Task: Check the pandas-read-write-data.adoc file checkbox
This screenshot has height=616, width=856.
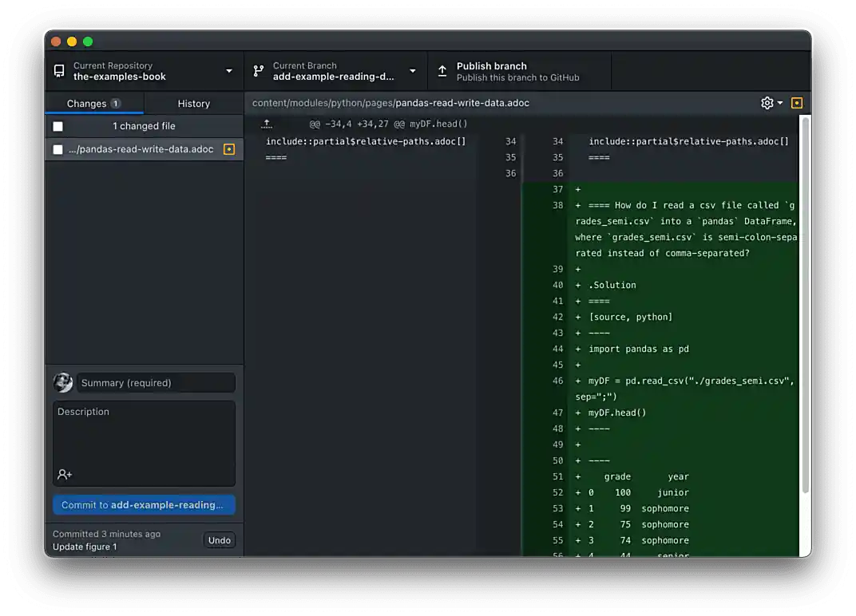Action: click(56, 149)
